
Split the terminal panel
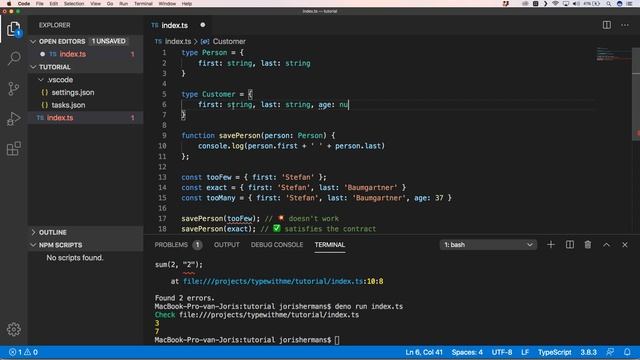point(570,244)
